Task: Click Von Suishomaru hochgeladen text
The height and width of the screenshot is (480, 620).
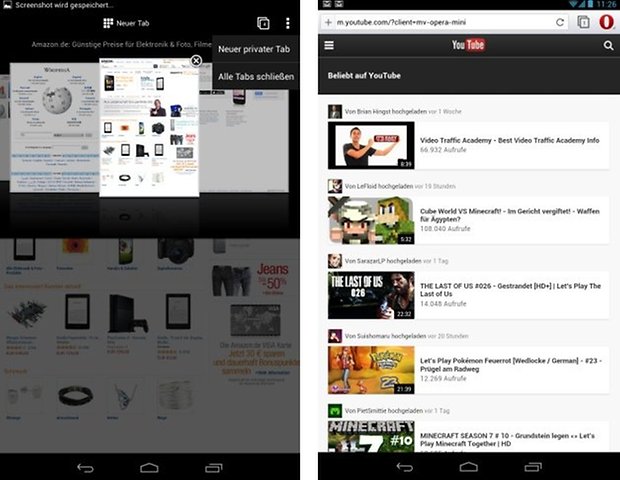Action: (x=385, y=336)
